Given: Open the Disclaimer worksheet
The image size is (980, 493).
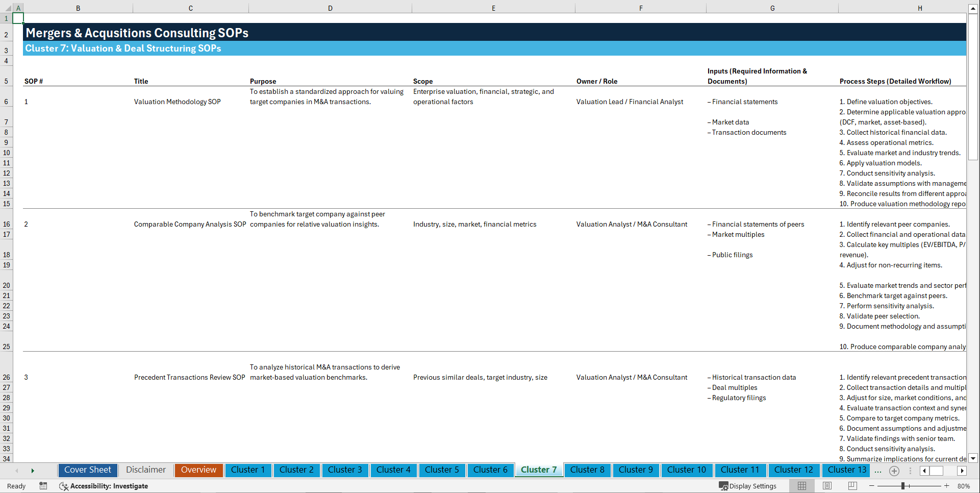Looking at the screenshot, I should click(x=145, y=470).
